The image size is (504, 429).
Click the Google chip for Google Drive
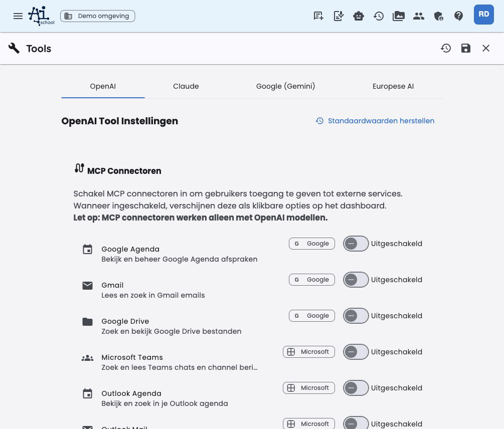click(x=312, y=316)
